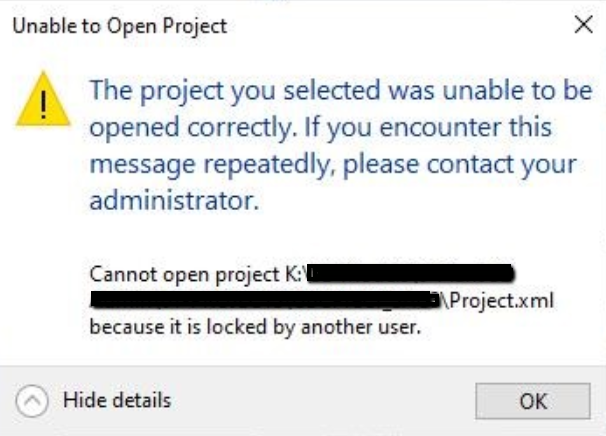Image resolution: width=606 pixels, height=436 pixels.
Task: Click the redacted black bar after K:\
Action: point(408,273)
